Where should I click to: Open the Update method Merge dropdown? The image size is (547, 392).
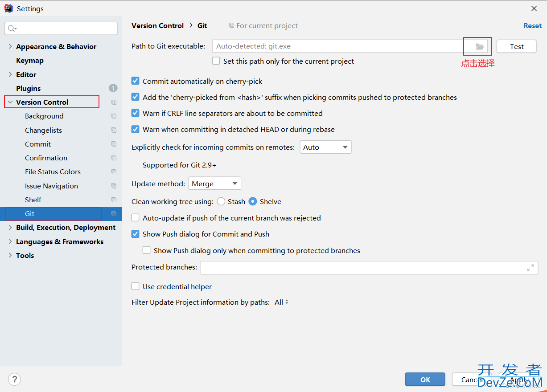point(215,184)
